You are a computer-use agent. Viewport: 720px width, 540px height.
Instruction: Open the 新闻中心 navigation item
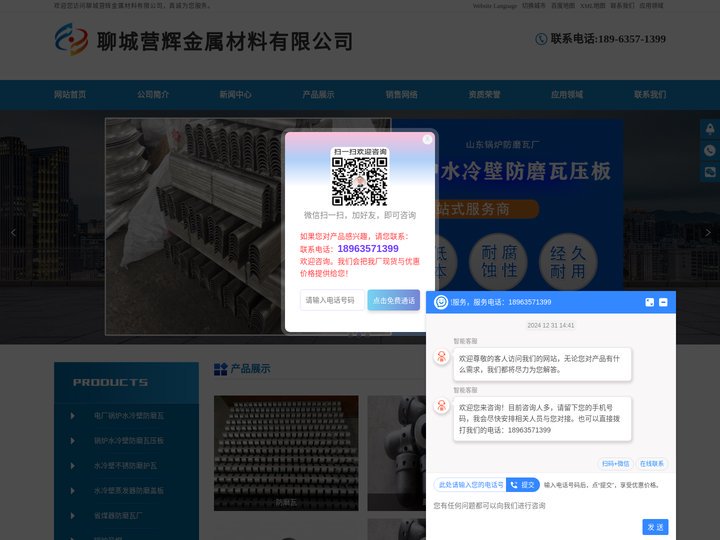(x=236, y=95)
